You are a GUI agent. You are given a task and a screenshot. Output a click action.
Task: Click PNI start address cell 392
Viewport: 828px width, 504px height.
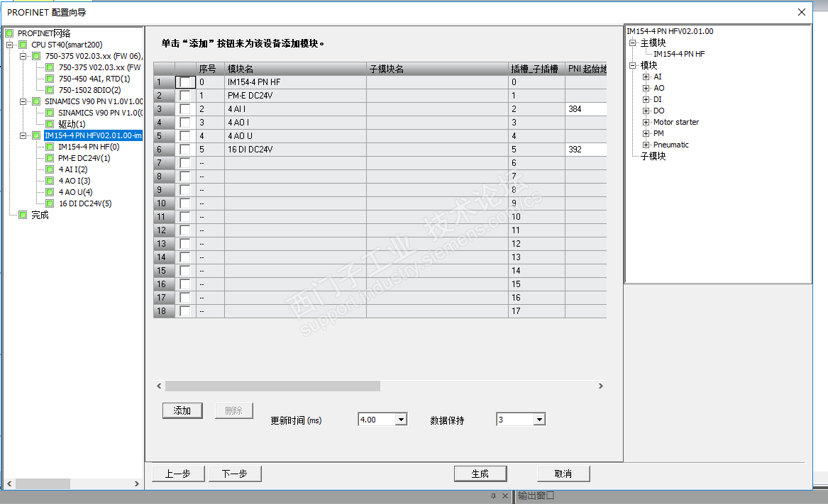(585, 150)
